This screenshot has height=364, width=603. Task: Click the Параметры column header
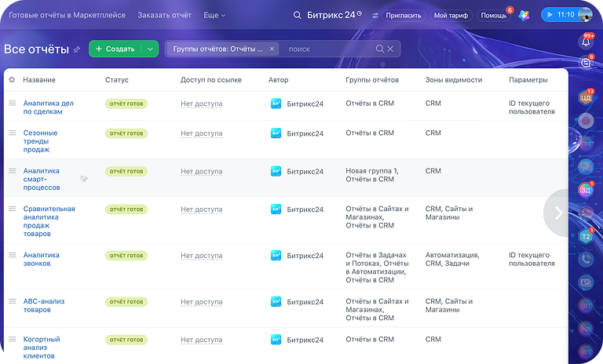[x=528, y=79]
